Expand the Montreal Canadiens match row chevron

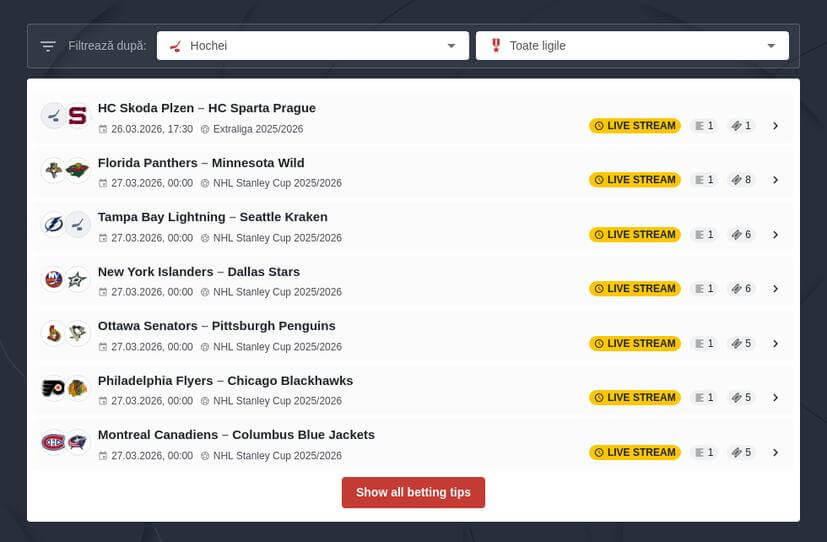pos(775,452)
